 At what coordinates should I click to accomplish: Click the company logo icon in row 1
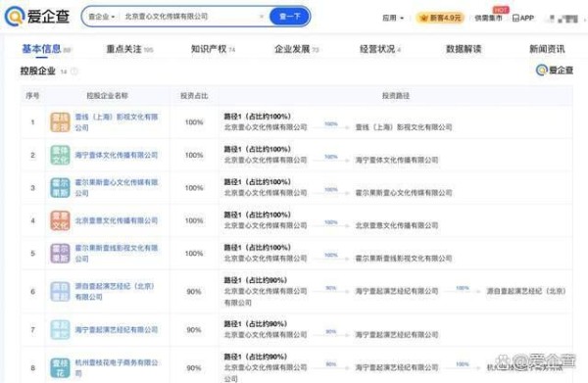60,122
